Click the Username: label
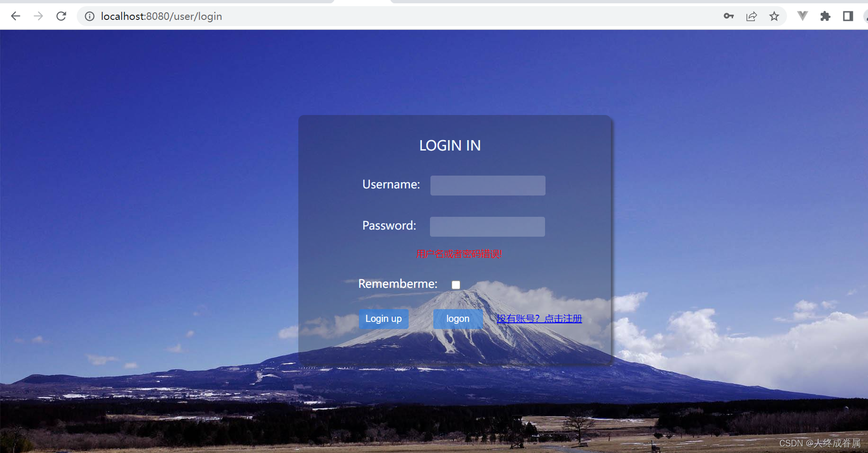868x453 pixels. (x=391, y=185)
